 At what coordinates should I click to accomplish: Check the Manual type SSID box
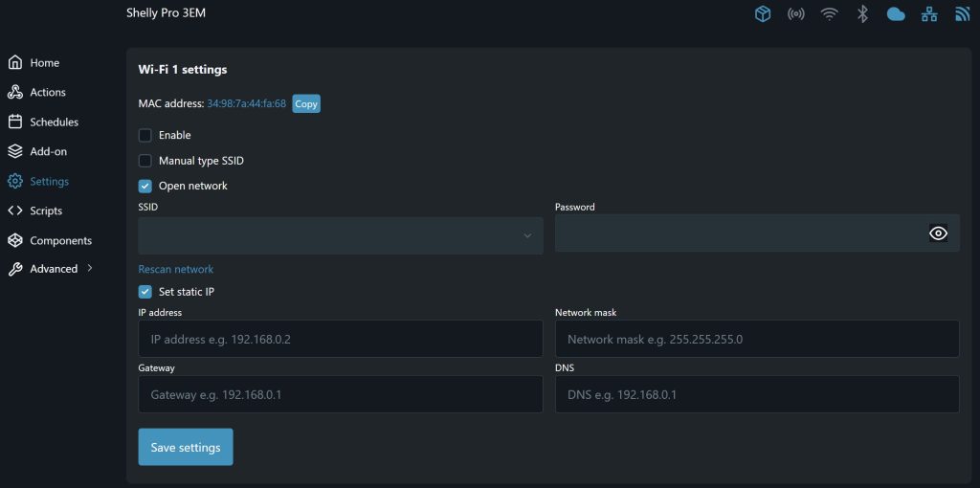145,161
